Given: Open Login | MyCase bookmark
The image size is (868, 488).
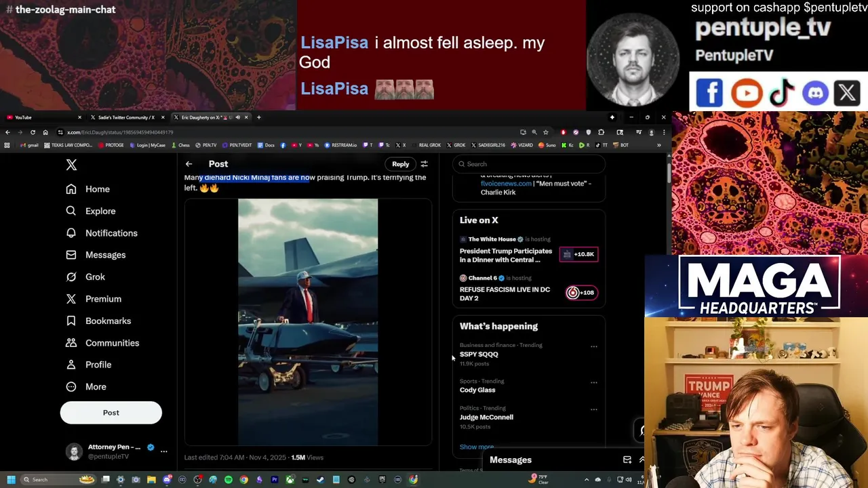Looking at the screenshot, I should coord(146,145).
